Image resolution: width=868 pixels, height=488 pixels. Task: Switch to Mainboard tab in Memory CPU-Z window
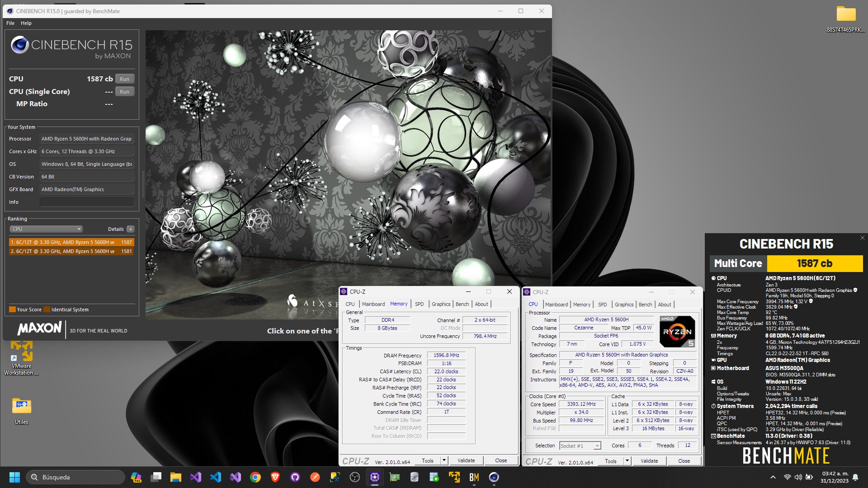(373, 304)
